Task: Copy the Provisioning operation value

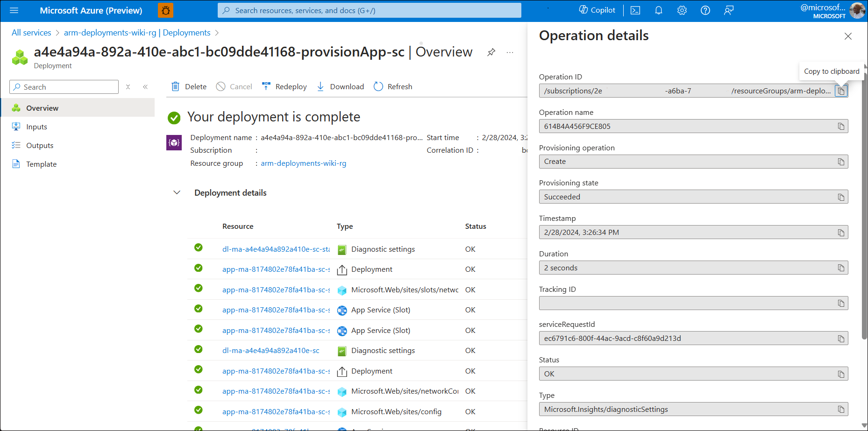Action: pyautogui.click(x=841, y=162)
